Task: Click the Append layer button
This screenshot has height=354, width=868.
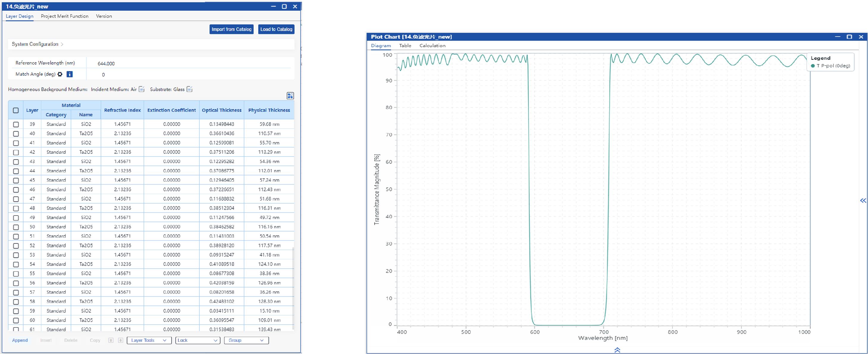Action: [x=20, y=340]
